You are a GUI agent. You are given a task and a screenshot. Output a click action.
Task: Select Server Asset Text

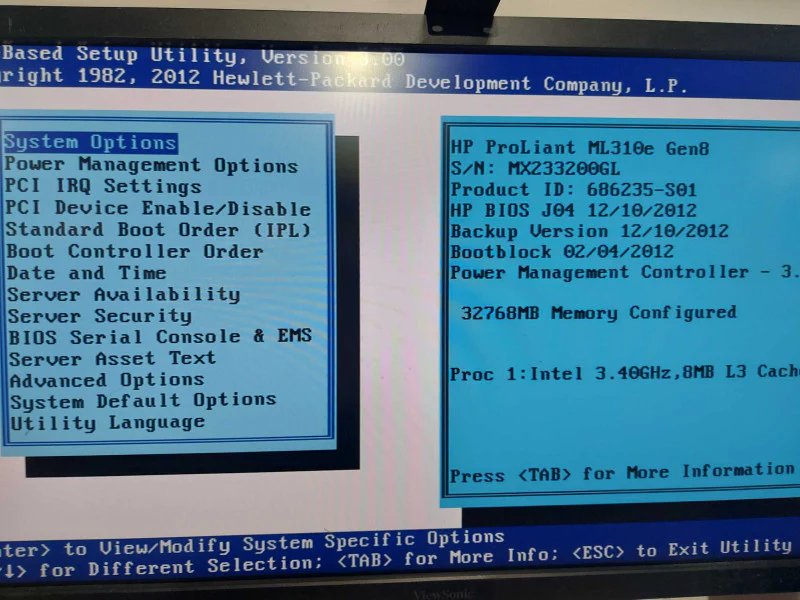[113, 358]
